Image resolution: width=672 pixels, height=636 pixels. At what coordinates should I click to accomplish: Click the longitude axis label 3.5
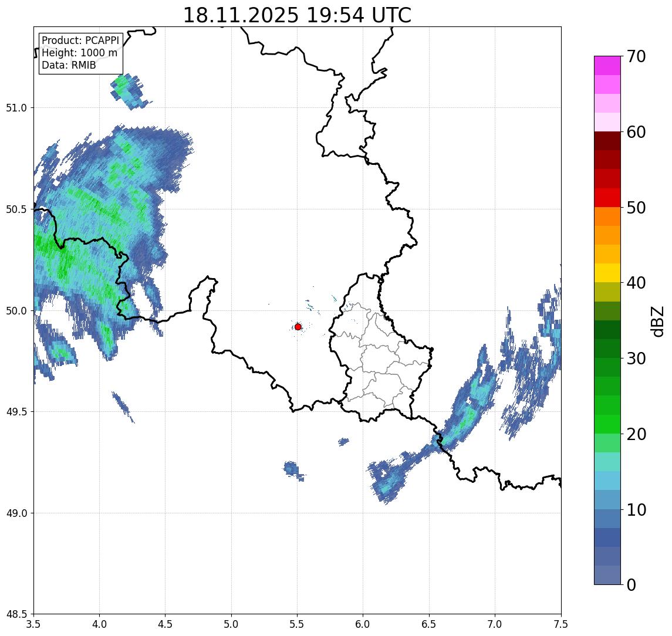pos(33,624)
